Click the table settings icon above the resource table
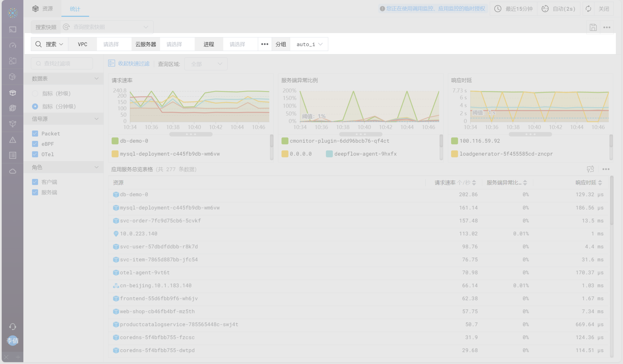The width and height of the screenshot is (623, 364). click(x=590, y=169)
